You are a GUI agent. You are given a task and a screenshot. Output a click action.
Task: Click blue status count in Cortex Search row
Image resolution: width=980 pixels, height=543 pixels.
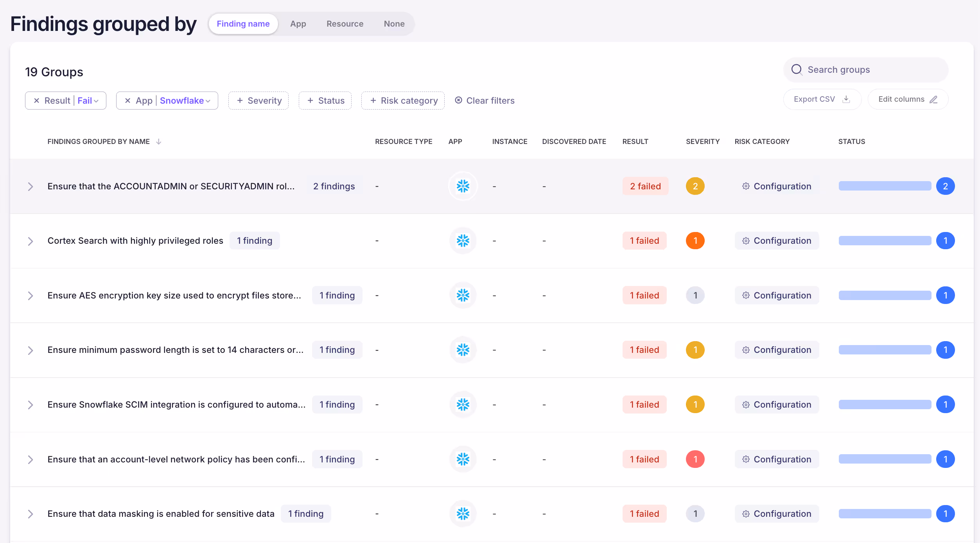pyautogui.click(x=946, y=241)
